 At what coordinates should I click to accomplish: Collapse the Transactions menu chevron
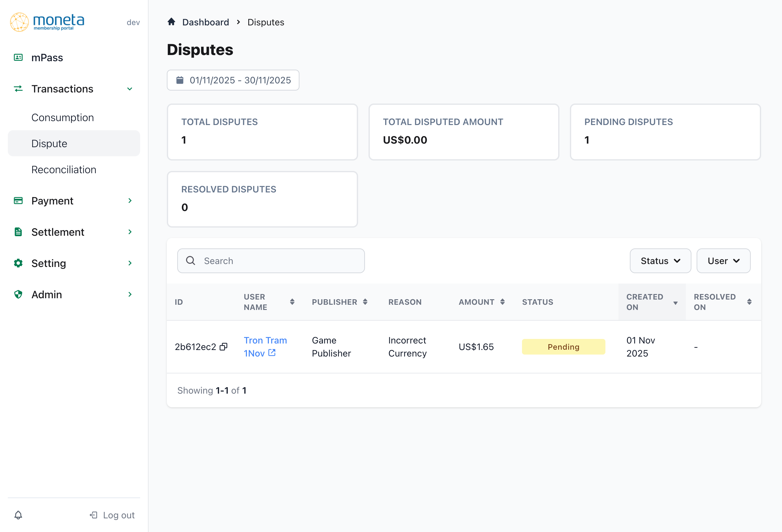(x=130, y=89)
